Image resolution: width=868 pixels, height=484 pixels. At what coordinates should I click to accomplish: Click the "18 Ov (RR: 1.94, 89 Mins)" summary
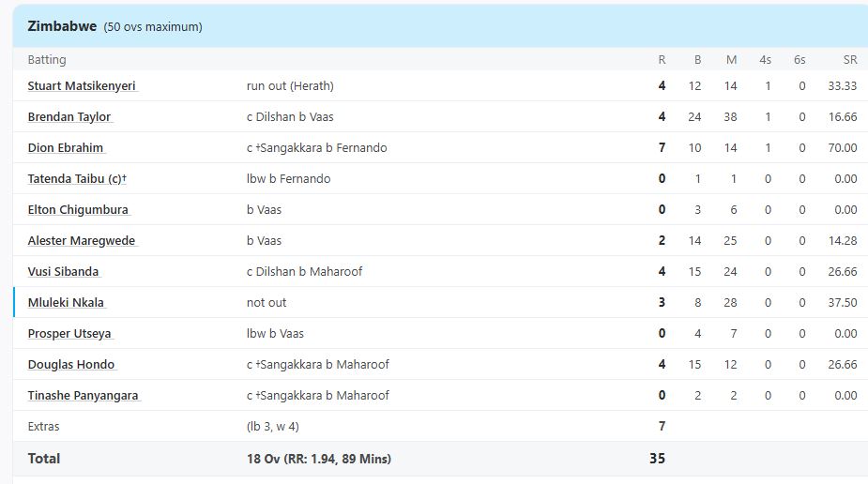[319, 459]
